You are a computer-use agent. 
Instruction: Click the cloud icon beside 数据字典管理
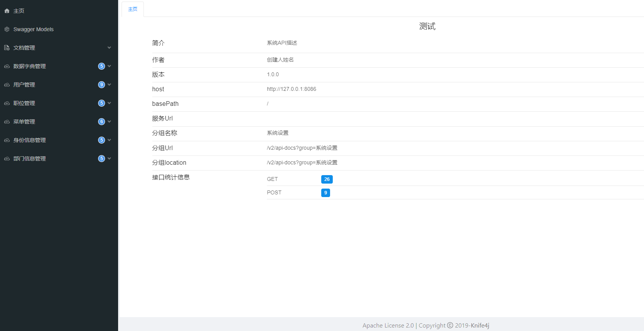click(x=7, y=66)
